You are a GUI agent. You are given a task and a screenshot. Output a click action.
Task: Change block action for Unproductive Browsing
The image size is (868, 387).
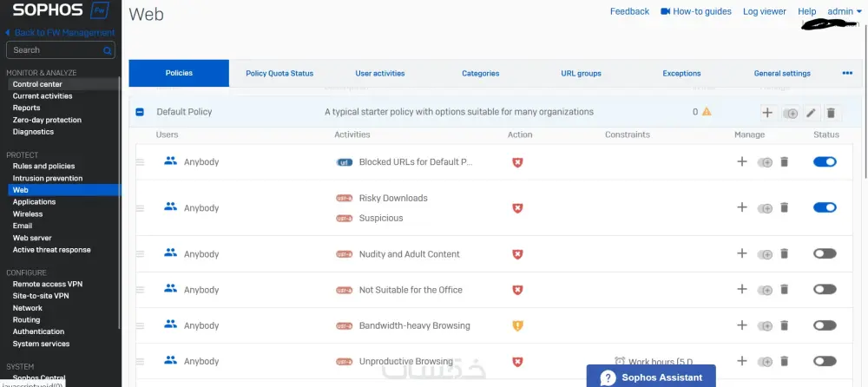(517, 362)
